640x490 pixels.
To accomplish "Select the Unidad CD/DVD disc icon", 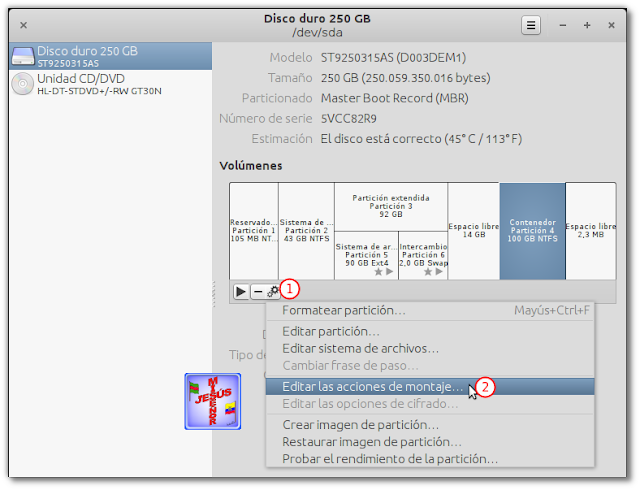I will pos(23,84).
